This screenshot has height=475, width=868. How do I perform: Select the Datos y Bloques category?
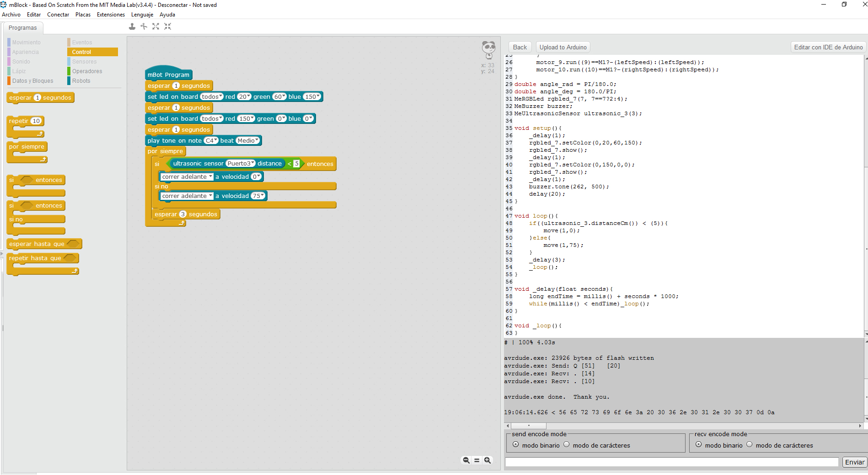tap(32, 81)
